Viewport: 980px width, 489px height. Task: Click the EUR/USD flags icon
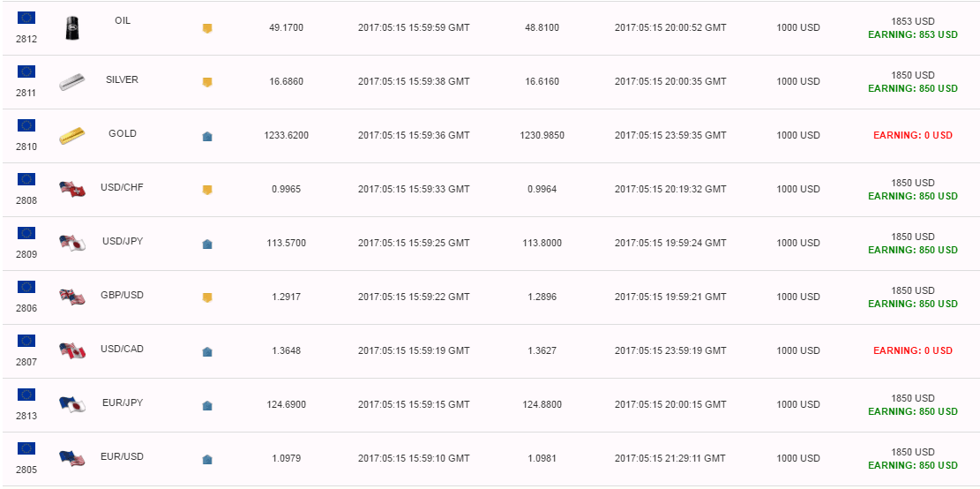[71, 458]
